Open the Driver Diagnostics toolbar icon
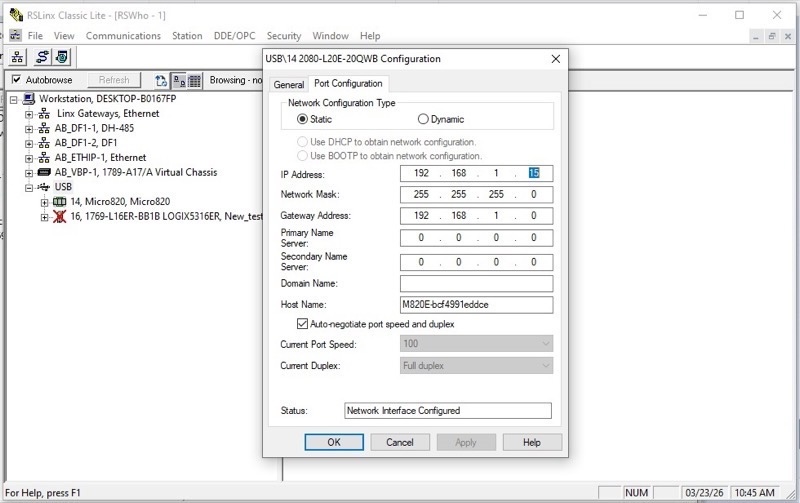The image size is (800, 503). point(62,57)
